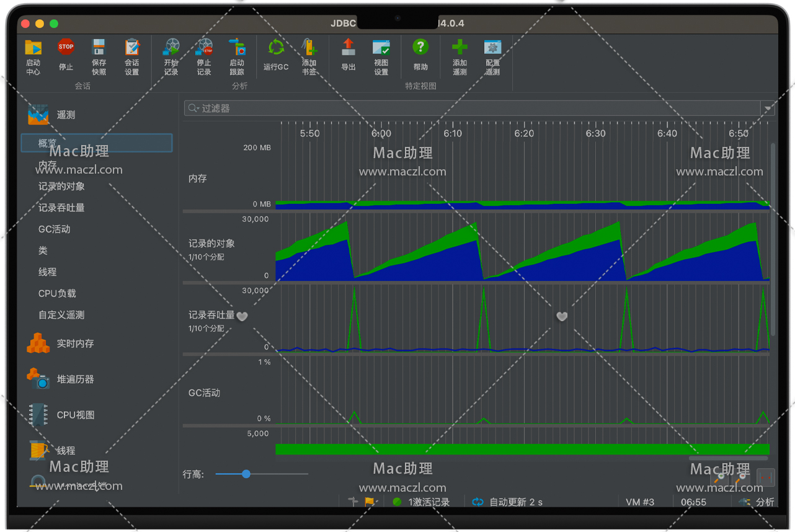Open the filter dropdown arrow at right
Viewport: 795px width, 532px height.
(x=768, y=109)
